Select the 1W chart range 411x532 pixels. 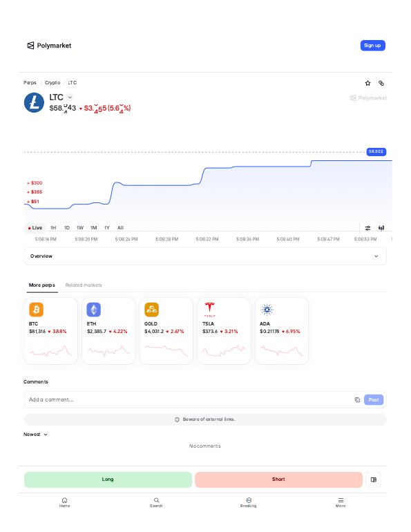pos(80,228)
